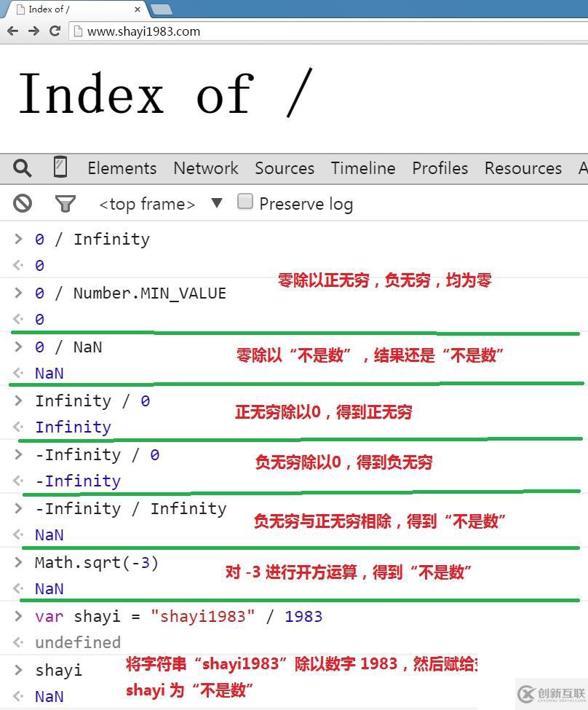
Task: Open the Profiles panel tab
Action: coord(440,168)
